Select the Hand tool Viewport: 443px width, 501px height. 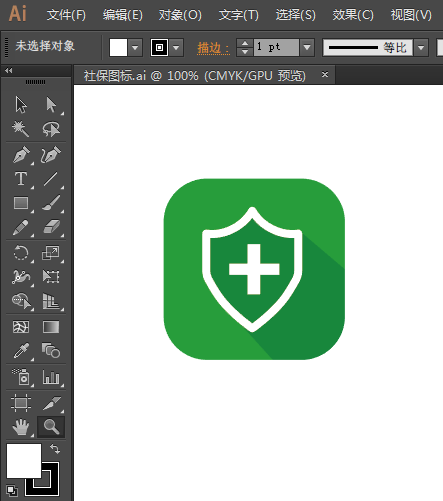coord(21,427)
